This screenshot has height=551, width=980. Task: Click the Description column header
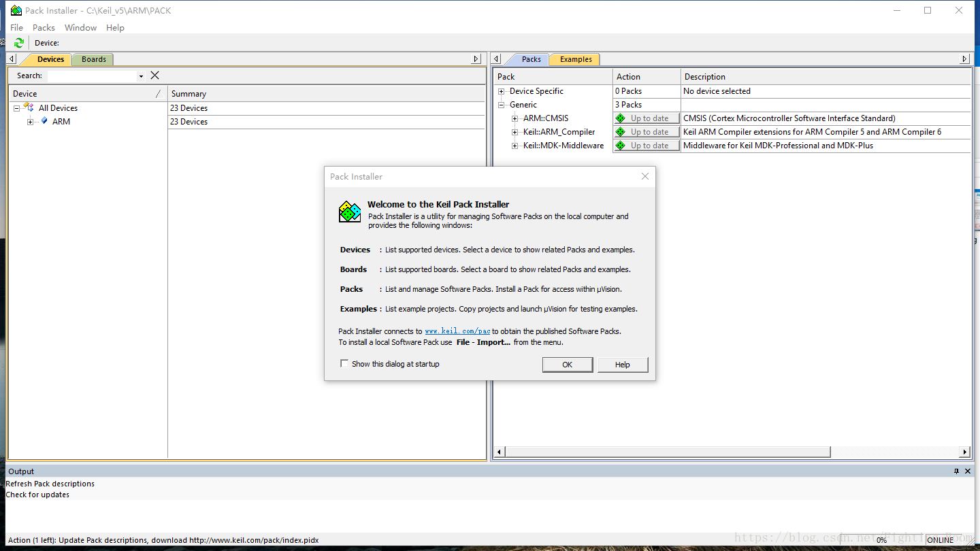click(x=826, y=77)
